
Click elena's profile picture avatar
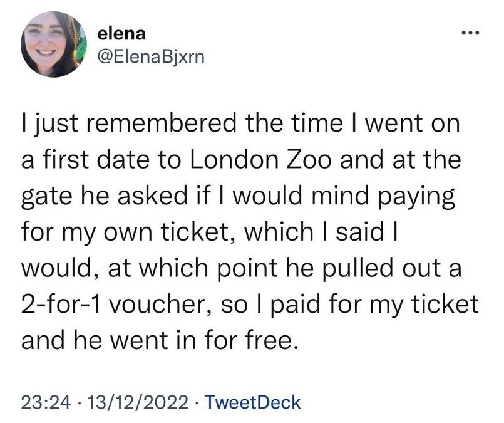pyautogui.click(x=52, y=44)
